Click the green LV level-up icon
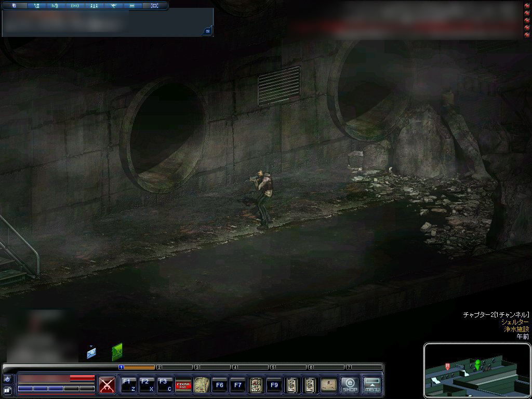 [117, 352]
